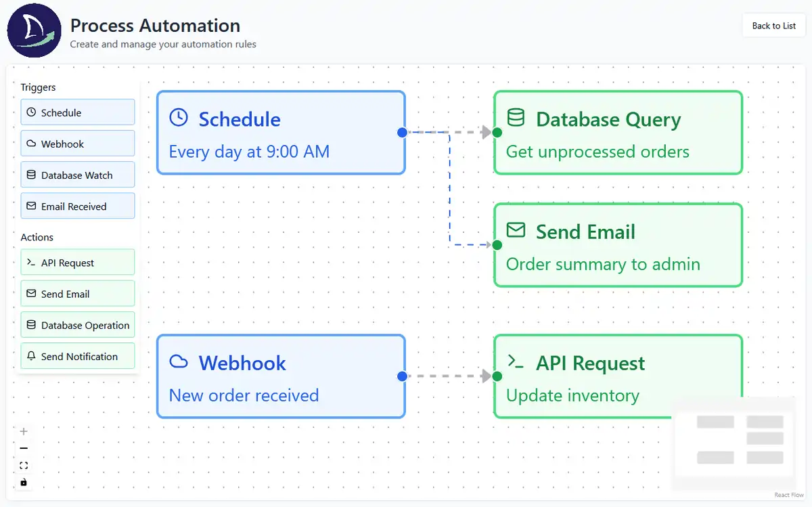Click the sailboat app logo
812x507 pixels.
pyautogui.click(x=34, y=30)
